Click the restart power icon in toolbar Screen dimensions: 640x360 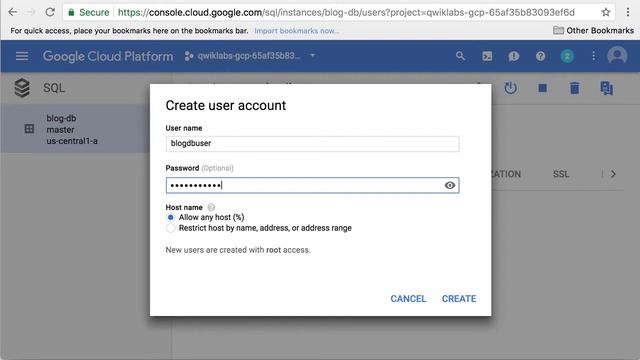[511, 88]
